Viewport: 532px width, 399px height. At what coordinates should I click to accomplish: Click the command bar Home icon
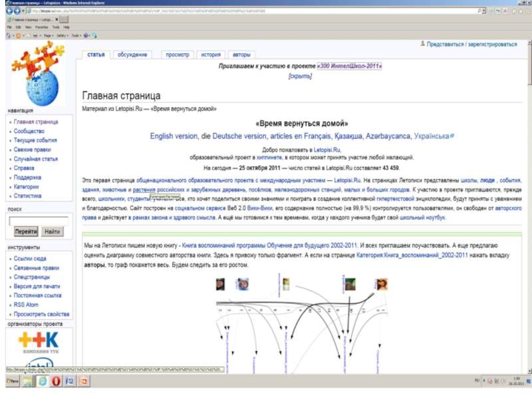click(x=9, y=35)
